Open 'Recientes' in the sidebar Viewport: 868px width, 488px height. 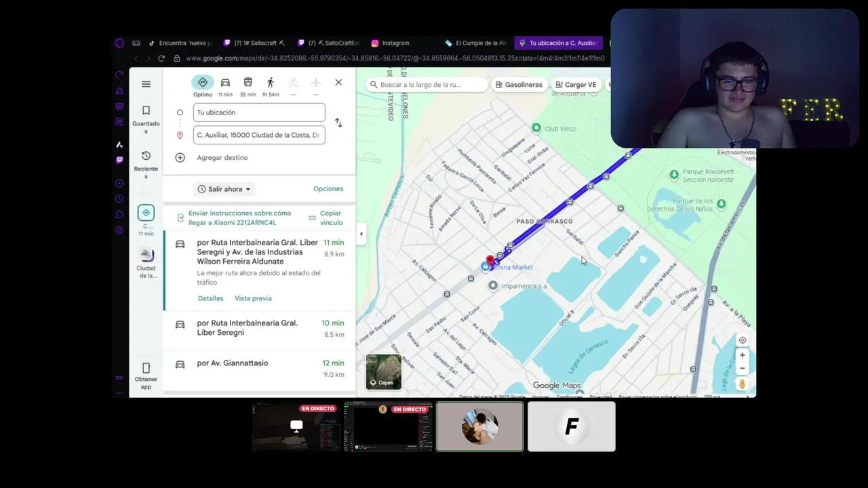pyautogui.click(x=146, y=164)
